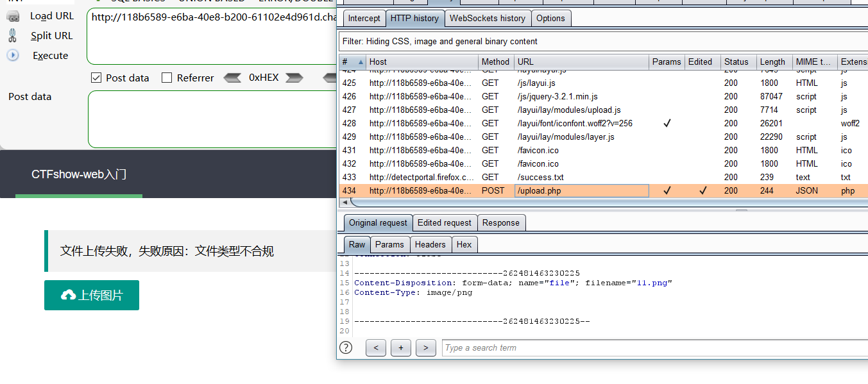
Task: Click the Load URL icon in HackBar
Action: point(13,15)
